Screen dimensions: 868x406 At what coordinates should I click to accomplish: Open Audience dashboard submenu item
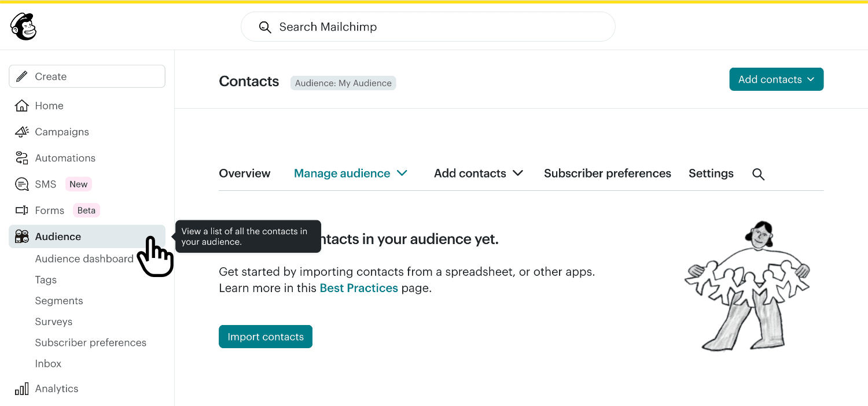84,259
